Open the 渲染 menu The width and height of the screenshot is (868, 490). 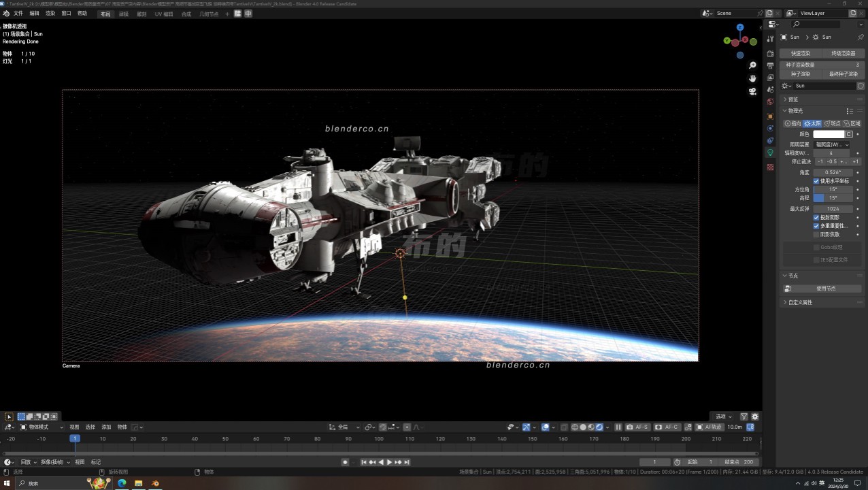pyautogui.click(x=50, y=13)
